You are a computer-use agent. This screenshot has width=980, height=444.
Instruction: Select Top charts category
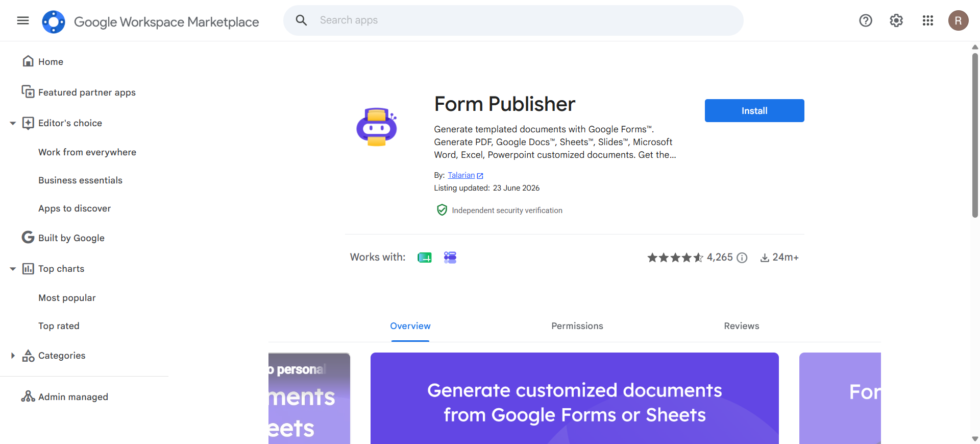click(61, 269)
